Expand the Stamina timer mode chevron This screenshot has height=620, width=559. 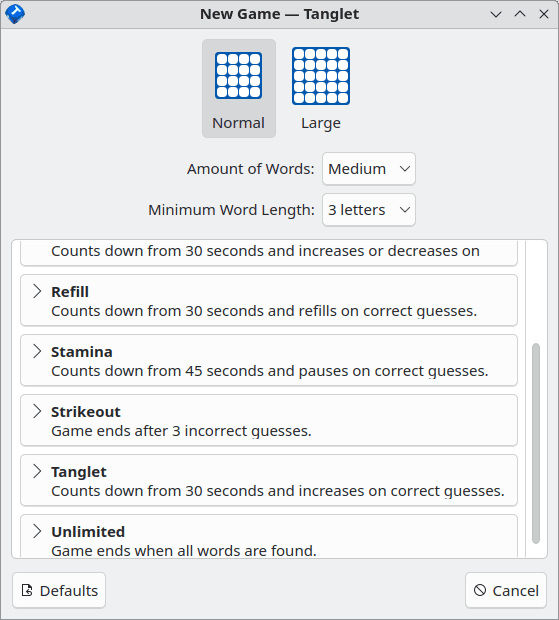(x=37, y=351)
